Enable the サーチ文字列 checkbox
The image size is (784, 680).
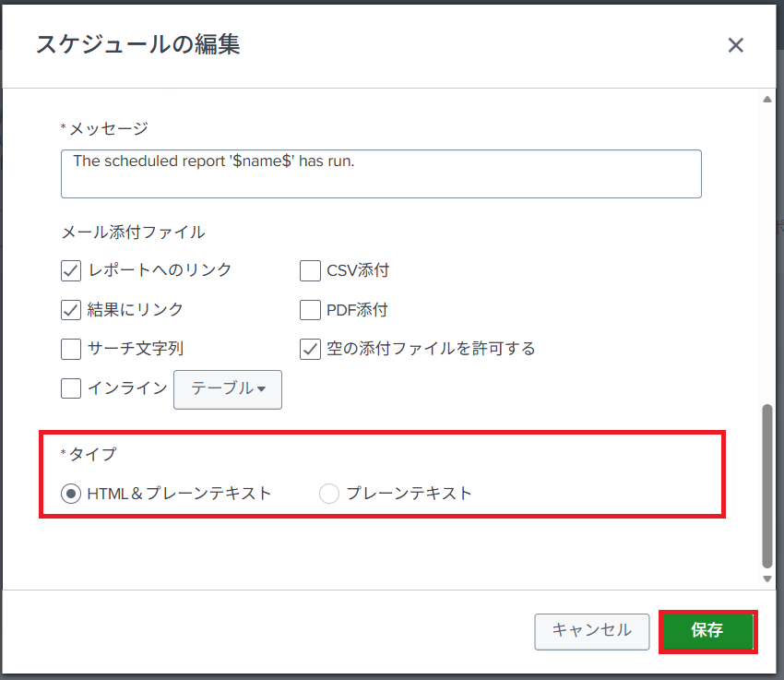click(71, 349)
